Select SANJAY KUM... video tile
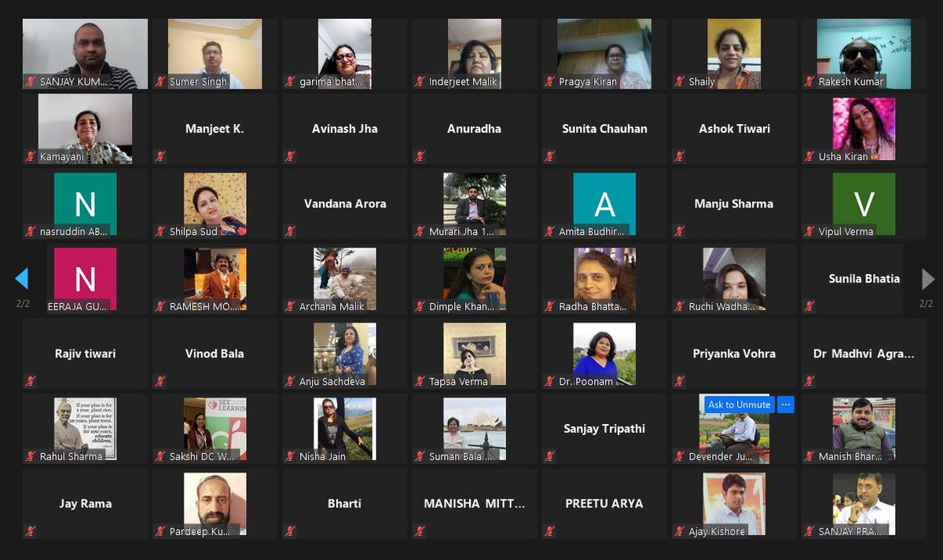This screenshot has width=943, height=560. (x=85, y=53)
